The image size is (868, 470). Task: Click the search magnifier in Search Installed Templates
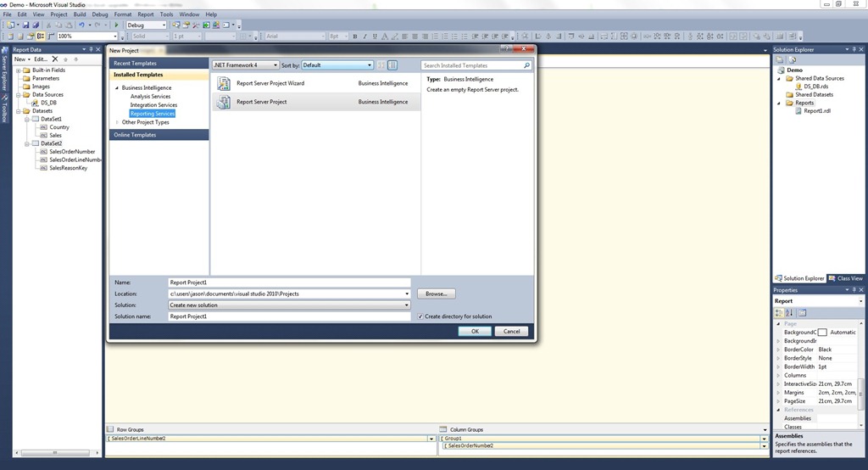click(526, 65)
